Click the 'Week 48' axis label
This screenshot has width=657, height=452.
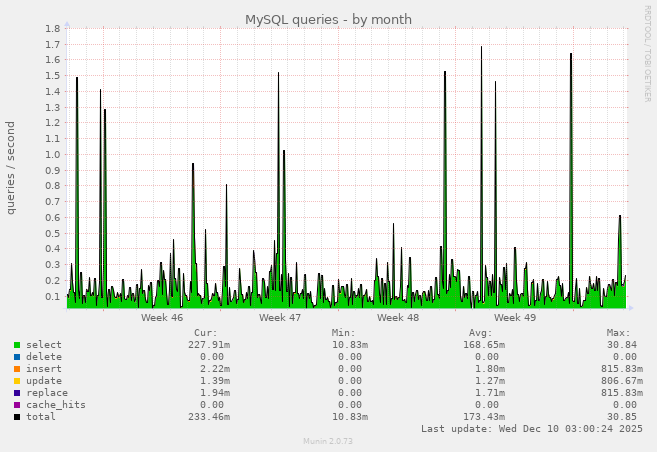398,318
